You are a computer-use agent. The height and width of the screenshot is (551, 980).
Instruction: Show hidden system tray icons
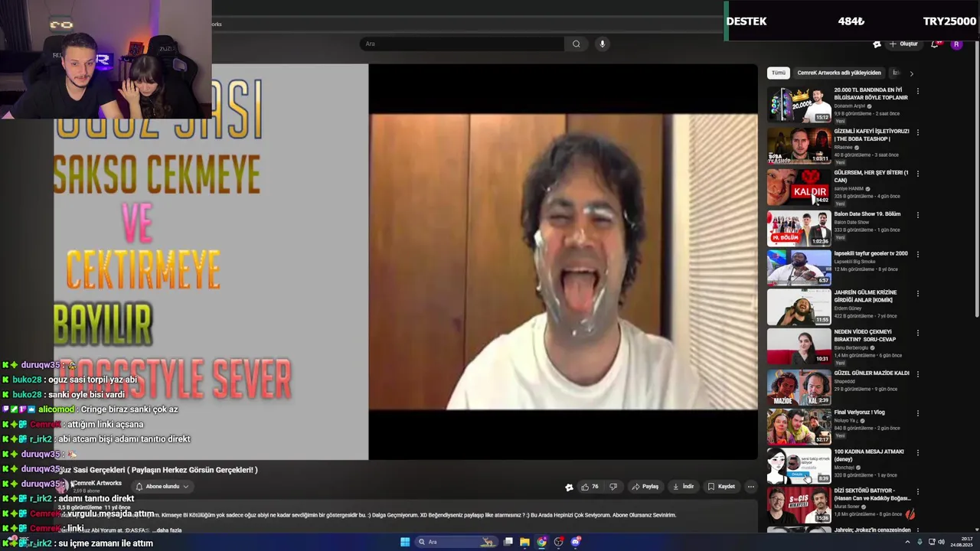click(908, 542)
